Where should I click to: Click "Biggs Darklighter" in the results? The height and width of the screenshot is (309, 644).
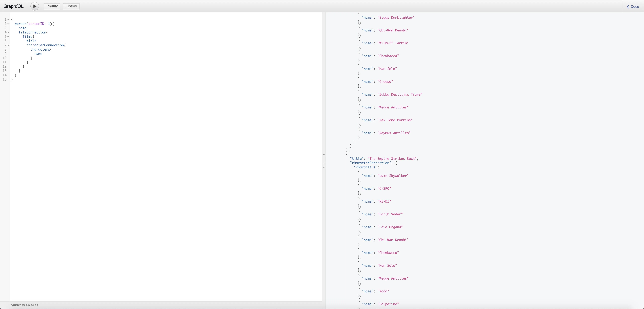click(396, 17)
